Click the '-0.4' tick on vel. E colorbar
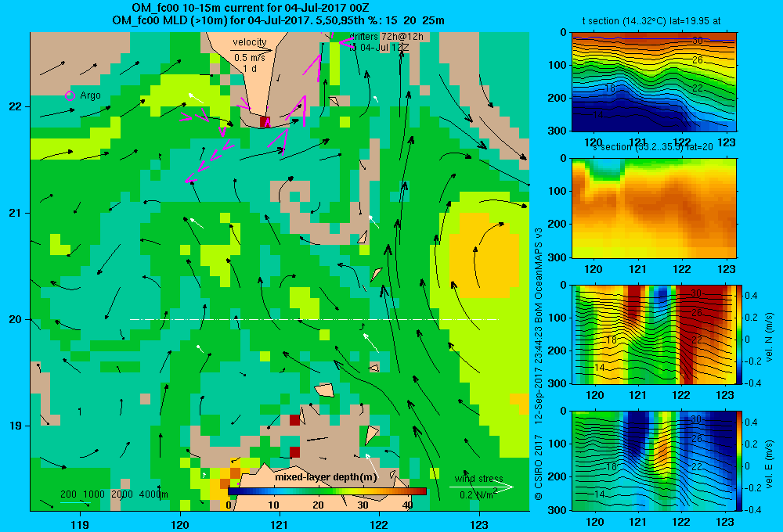Screen dimensions: 783x532 point(752,509)
